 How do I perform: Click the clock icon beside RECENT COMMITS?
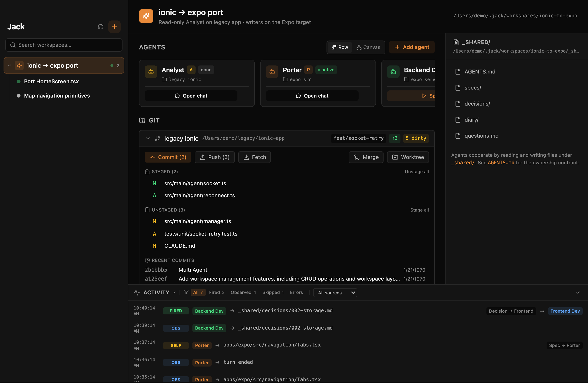point(147,260)
